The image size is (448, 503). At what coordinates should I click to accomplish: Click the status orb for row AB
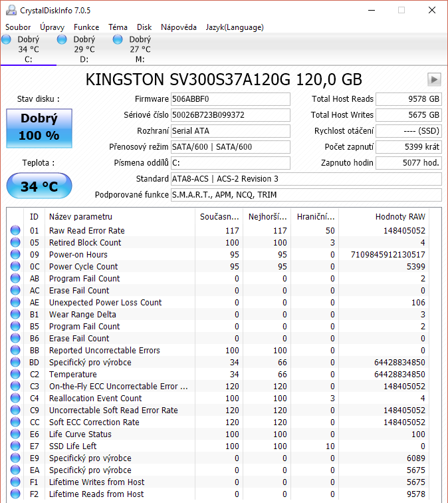tap(15, 278)
